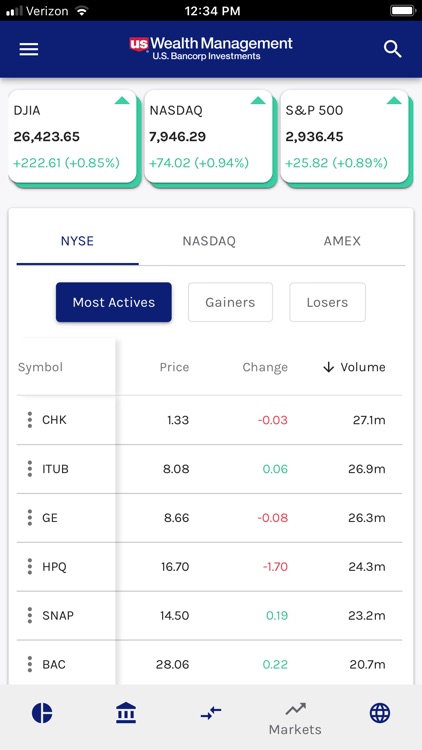422x750 pixels.
Task: Open options menu for BAC row
Action: pos(30,664)
